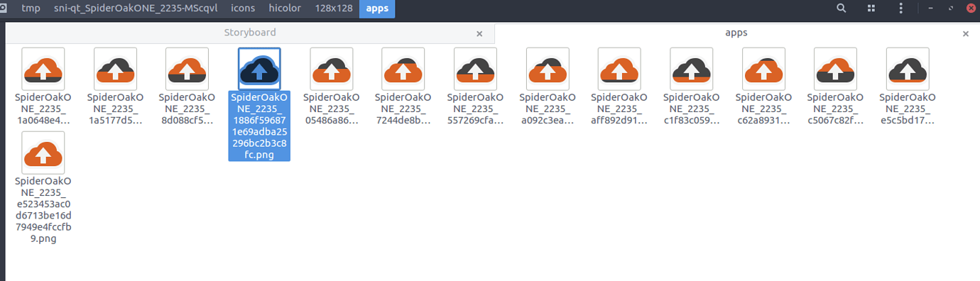Close the apps tab
Image resolution: width=980 pixels, height=281 pixels.
tap(965, 33)
